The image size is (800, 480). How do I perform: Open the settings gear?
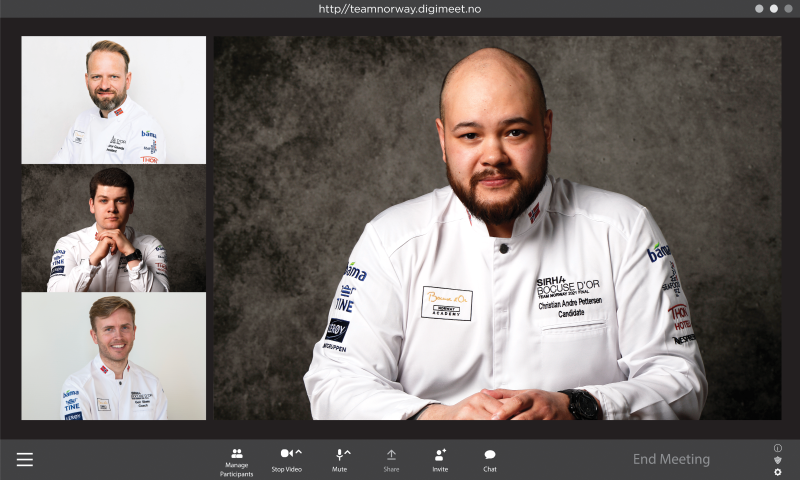778,472
